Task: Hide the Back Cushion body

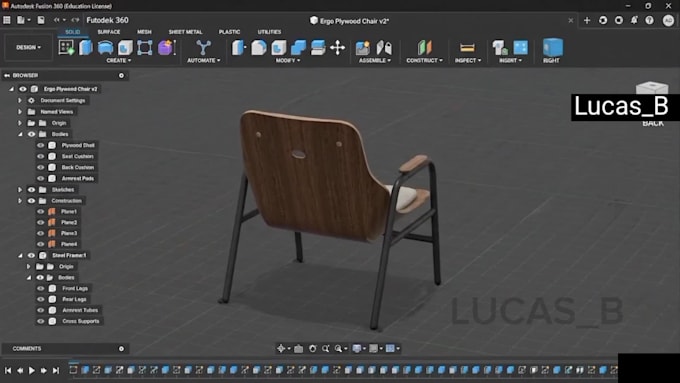Action: (x=41, y=167)
